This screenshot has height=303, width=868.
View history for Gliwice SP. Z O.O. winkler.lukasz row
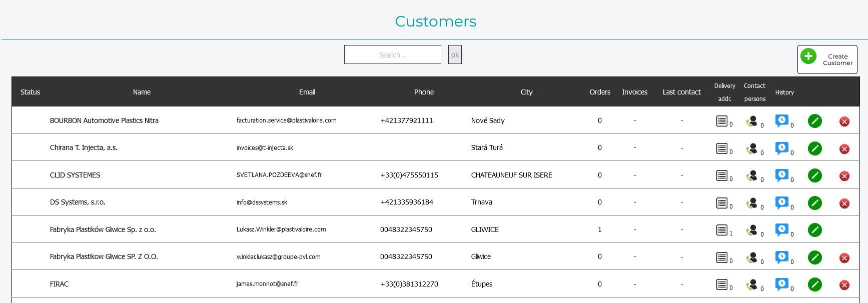pyautogui.click(x=781, y=257)
